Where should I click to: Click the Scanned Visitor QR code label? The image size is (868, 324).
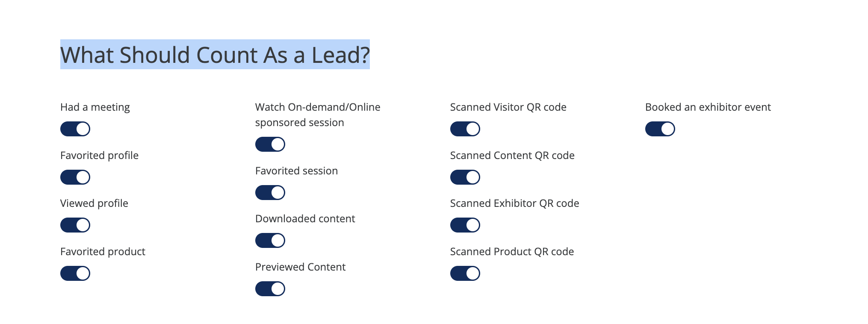[508, 107]
